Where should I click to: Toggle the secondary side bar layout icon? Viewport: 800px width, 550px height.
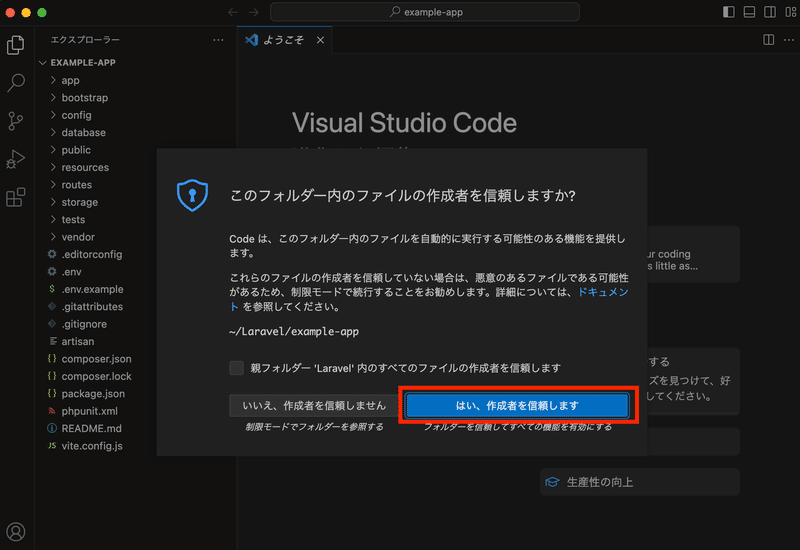[x=769, y=12]
